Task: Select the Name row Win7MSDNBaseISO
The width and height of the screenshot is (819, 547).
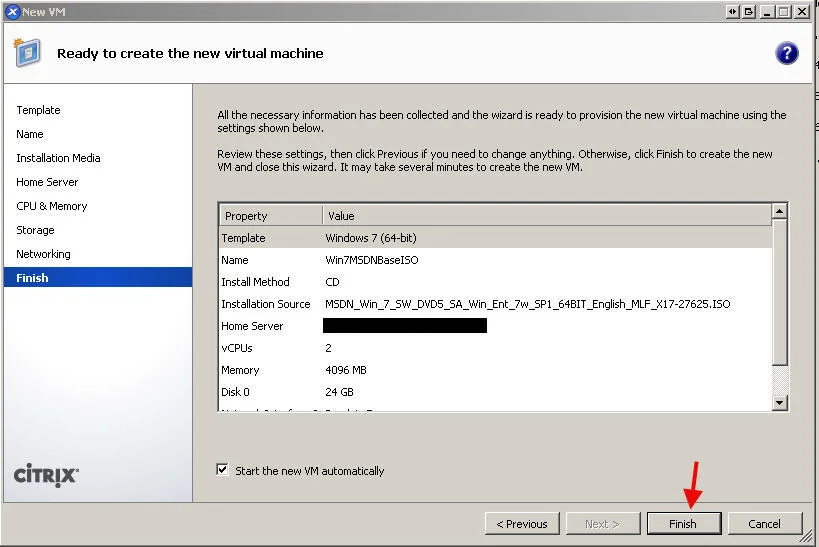Action: click(x=495, y=260)
